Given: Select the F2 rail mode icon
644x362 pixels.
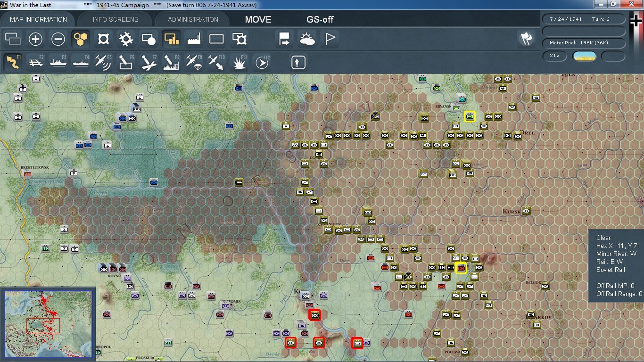Looking at the screenshot, I should (35, 62).
